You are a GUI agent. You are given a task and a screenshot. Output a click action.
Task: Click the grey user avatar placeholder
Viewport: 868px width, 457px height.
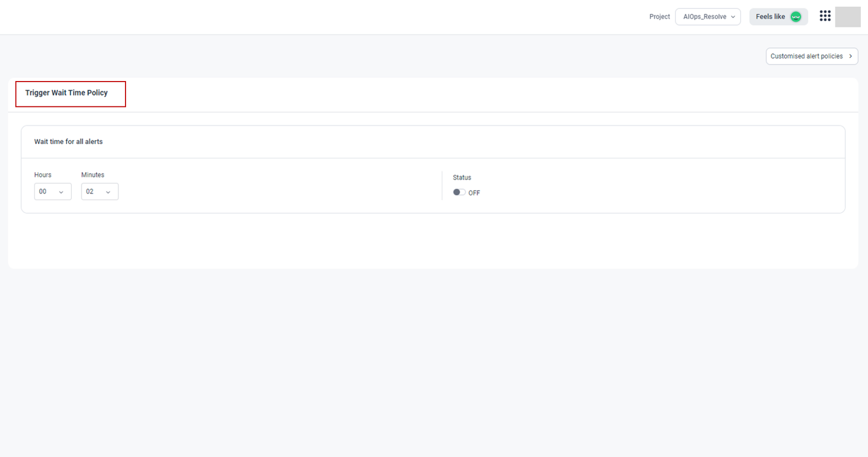tap(847, 17)
